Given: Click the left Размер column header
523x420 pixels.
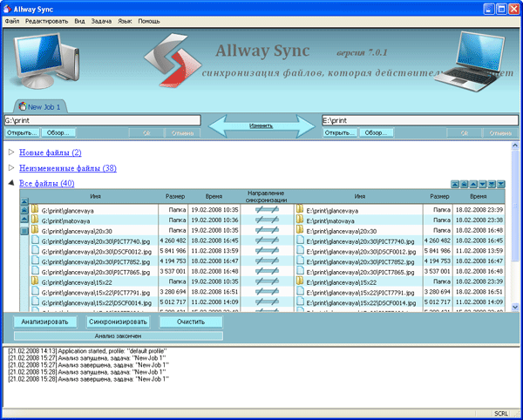Looking at the screenshot, I should point(175,197).
